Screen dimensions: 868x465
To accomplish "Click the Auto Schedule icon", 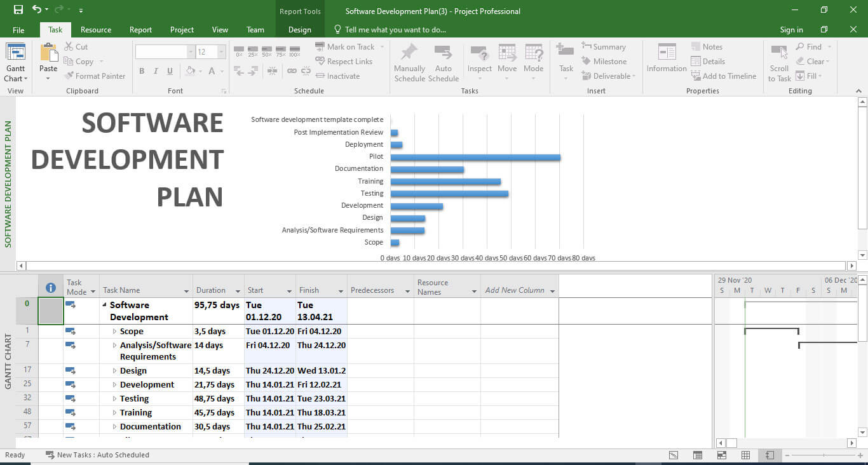I will click(x=443, y=53).
